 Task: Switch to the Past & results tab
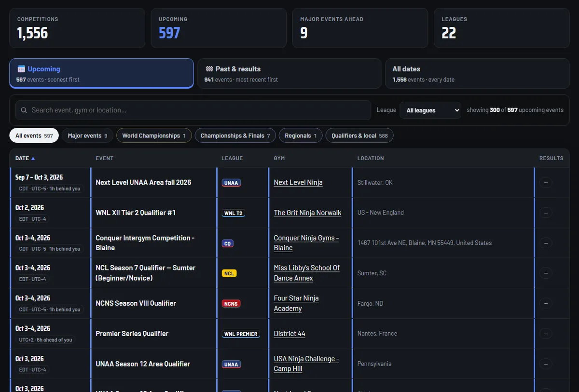pos(289,74)
